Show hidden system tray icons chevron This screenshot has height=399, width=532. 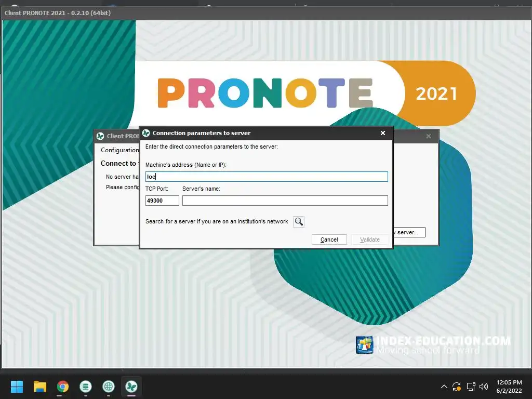point(444,387)
